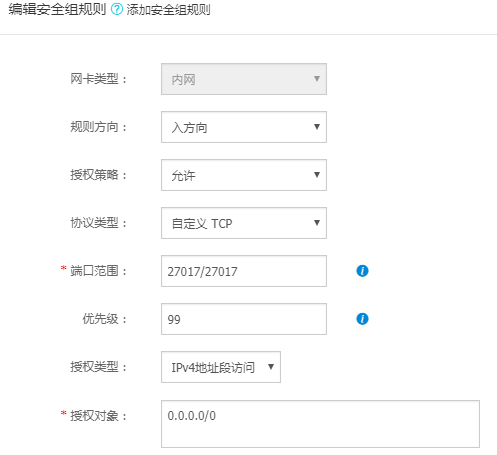497x455 pixels.
Task: Click the arrow of the 协议类型 dropdown
Action: click(x=317, y=223)
